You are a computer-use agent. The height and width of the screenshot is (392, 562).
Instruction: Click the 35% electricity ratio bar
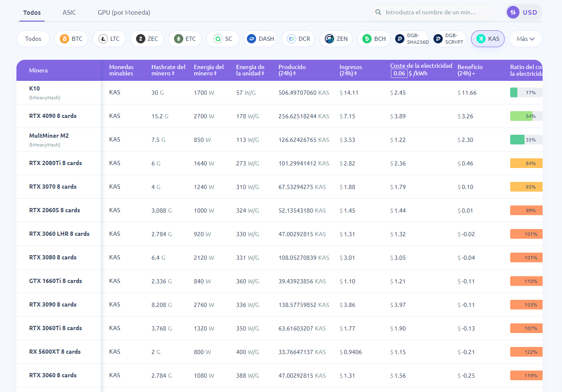click(x=526, y=140)
